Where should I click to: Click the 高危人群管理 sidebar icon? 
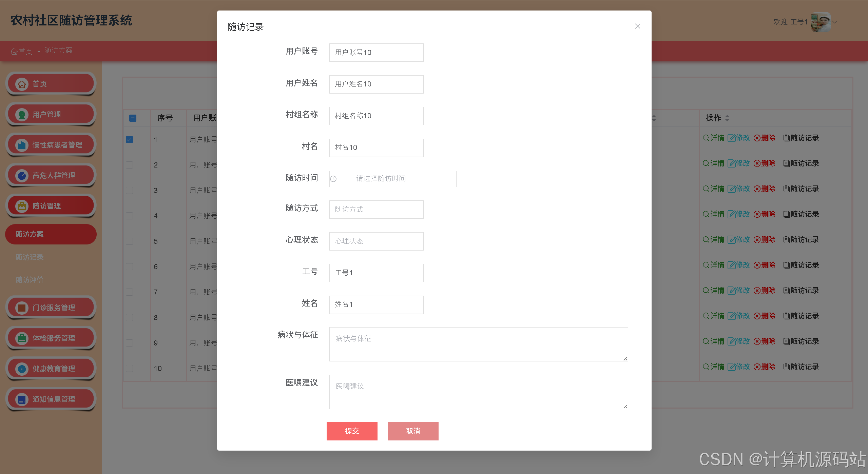pyautogui.click(x=22, y=175)
